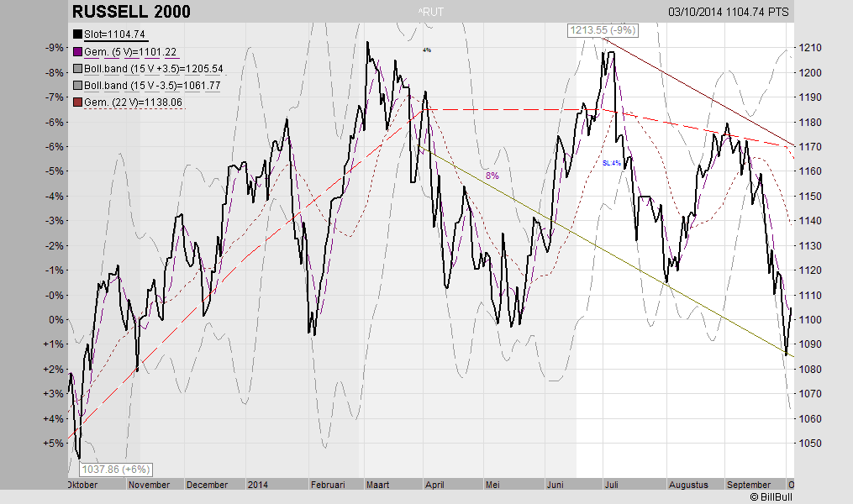
Task: Click the 1110 price axis value
Action: pyautogui.click(x=810, y=295)
